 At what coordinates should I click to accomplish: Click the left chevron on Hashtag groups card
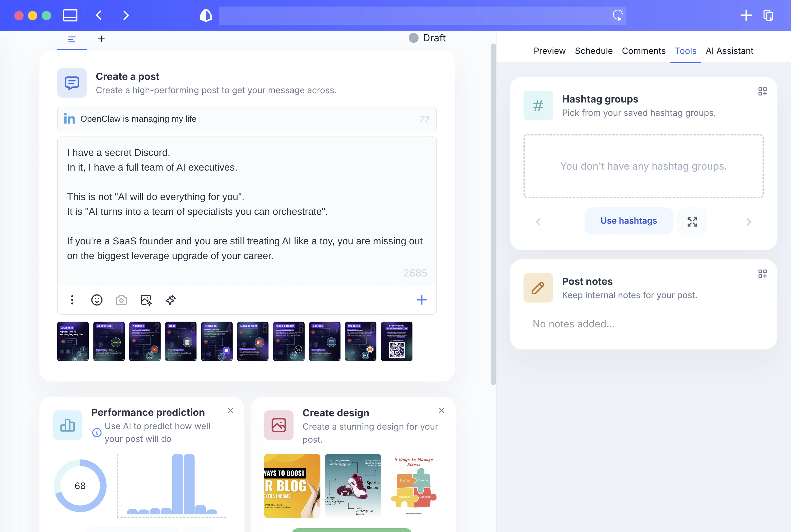[538, 222]
